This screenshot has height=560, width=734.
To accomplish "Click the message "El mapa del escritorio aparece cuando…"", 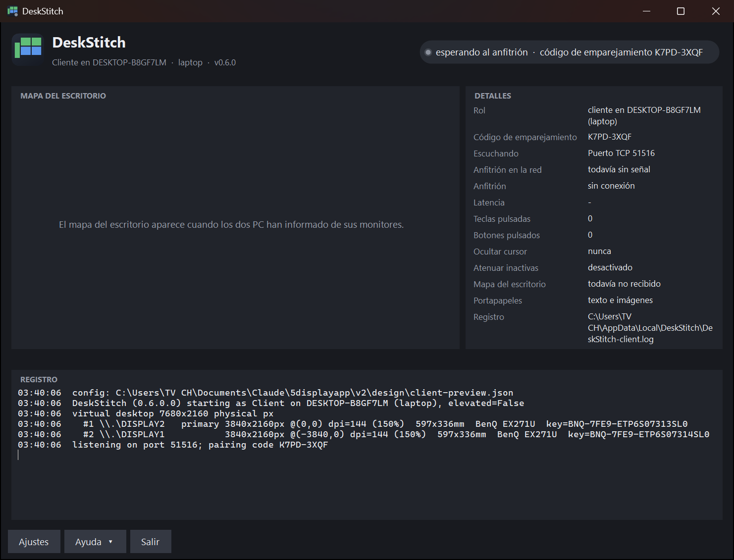I will [x=231, y=225].
